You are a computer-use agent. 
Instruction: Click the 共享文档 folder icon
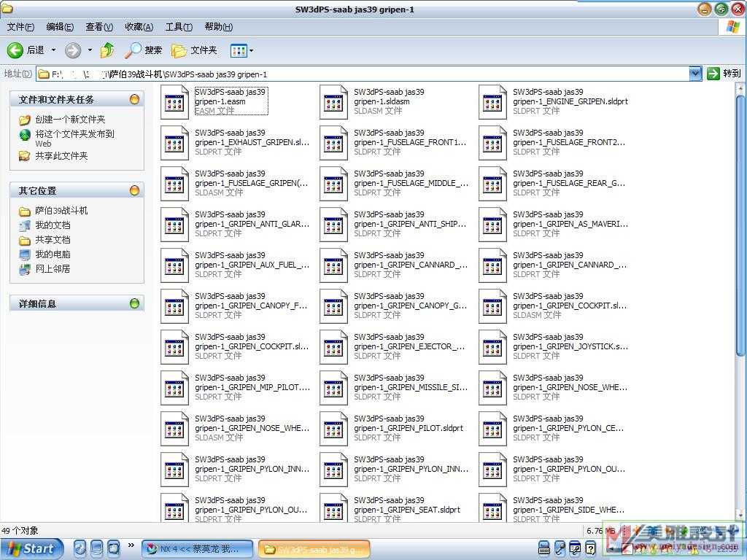click(x=24, y=240)
